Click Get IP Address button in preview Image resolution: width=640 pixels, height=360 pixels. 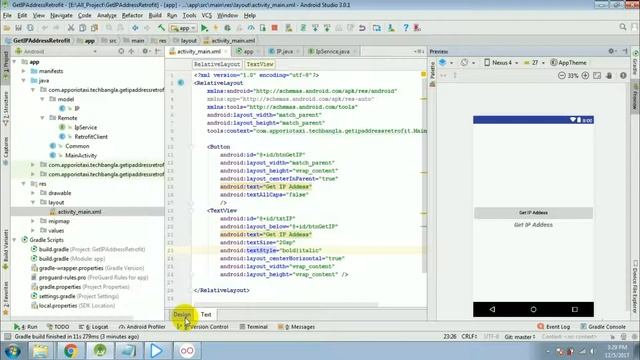point(533,213)
